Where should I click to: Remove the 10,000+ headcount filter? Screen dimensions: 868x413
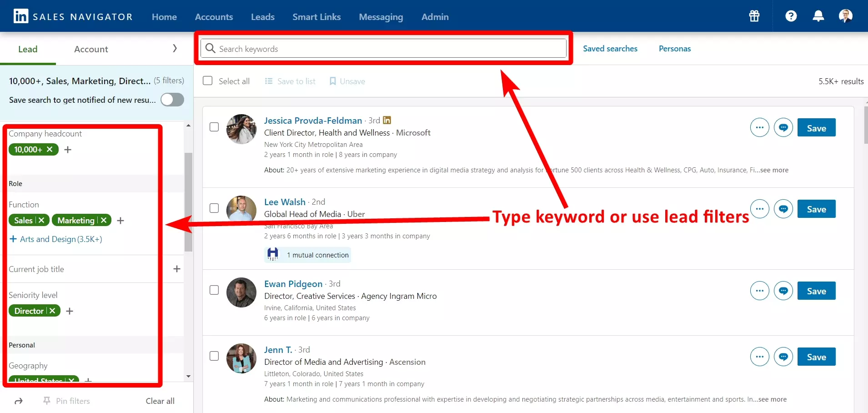coord(50,150)
